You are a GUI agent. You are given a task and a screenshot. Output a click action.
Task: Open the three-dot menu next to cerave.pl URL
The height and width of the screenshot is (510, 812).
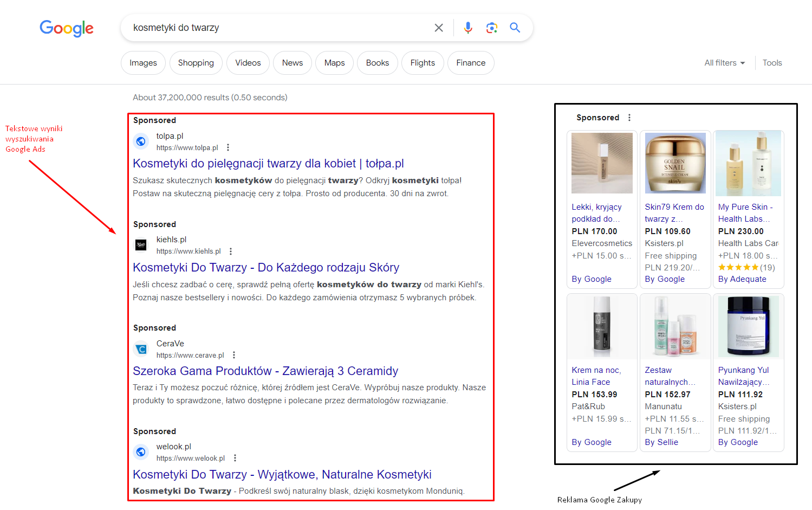point(234,355)
